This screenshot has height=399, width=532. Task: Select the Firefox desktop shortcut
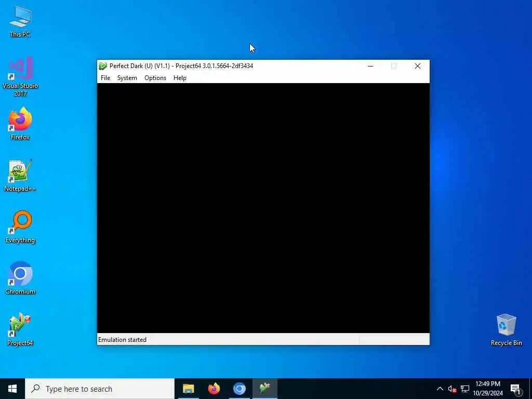[x=20, y=124]
